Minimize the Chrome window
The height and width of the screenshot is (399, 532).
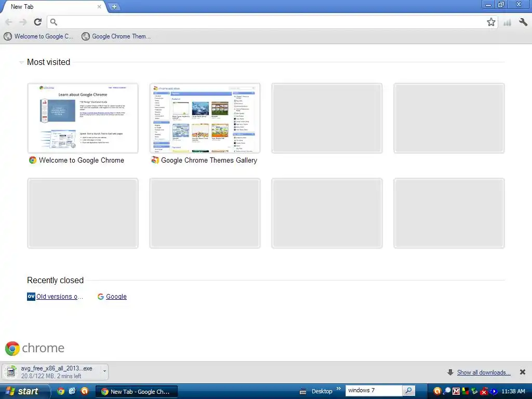point(488,5)
